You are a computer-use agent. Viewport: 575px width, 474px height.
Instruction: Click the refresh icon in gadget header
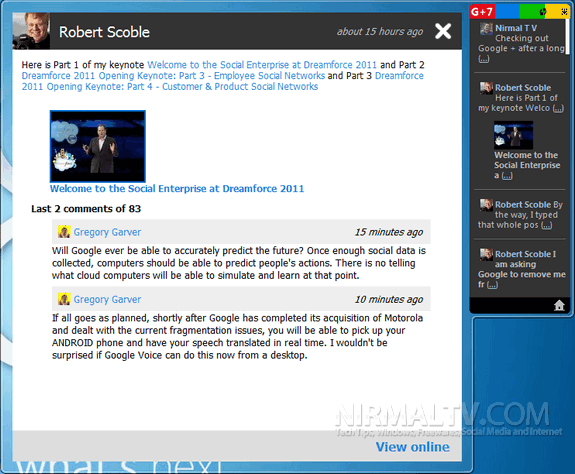tap(543, 12)
